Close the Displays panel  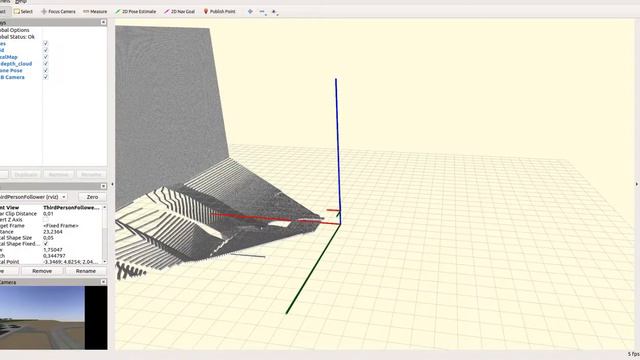pos(103,22)
